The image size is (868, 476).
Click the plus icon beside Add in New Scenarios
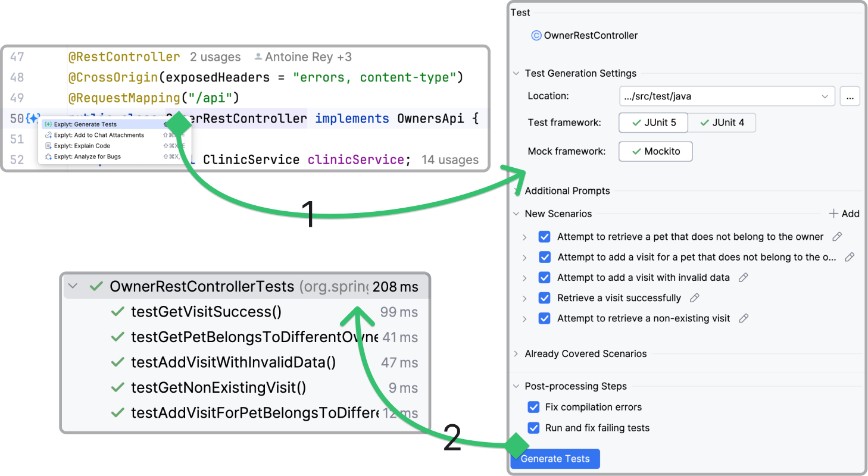833,214
